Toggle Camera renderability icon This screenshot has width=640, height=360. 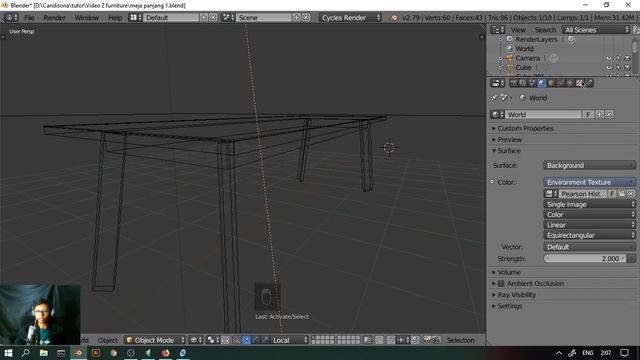(x=627, y=58)
